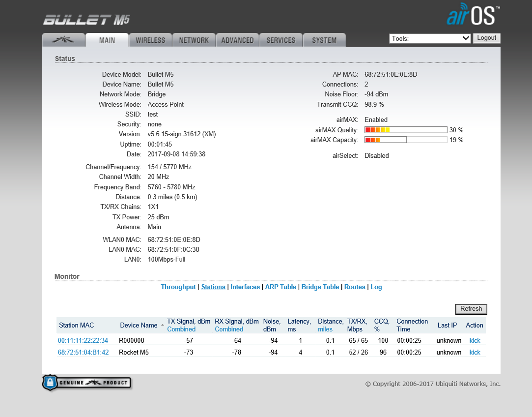This screenshot has height=417, width=532.
Task: Sort by Connection Time column
Action: (x=412, y=325)
